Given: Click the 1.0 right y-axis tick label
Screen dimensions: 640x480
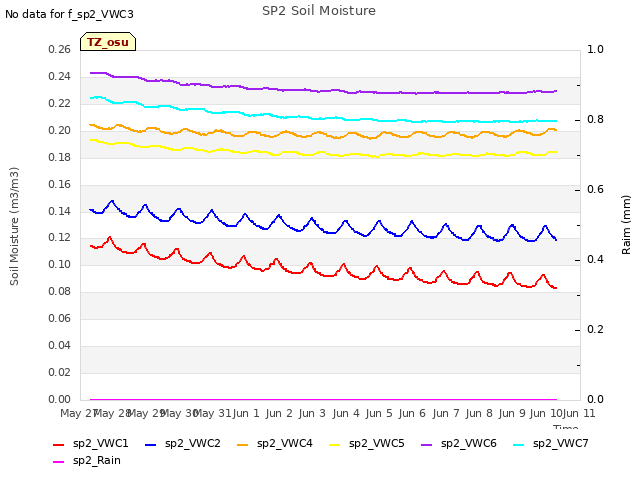Looking at the screenshot, I should [x=595, y=49].
